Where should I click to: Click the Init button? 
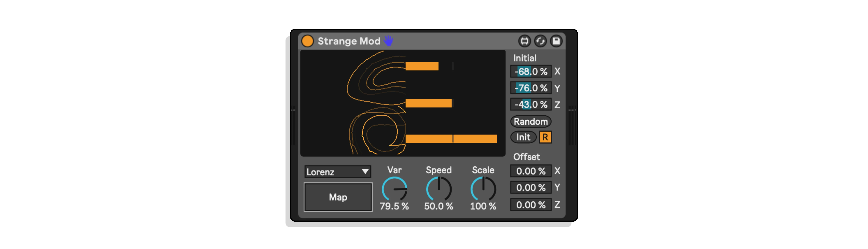pos(523,137)
